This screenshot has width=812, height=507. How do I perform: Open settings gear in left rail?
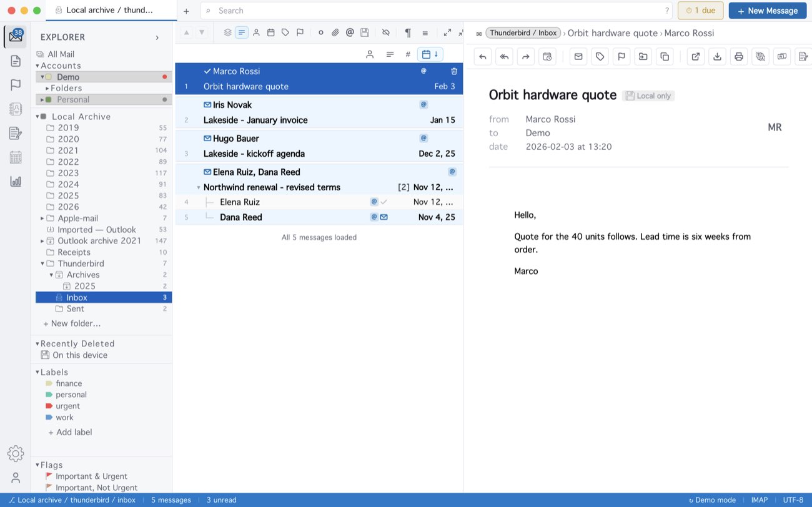[16, 454]
